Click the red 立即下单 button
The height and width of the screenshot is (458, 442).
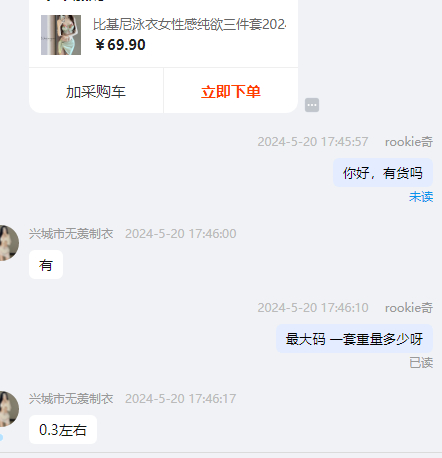pyautogui.click(x=231, y=91)
